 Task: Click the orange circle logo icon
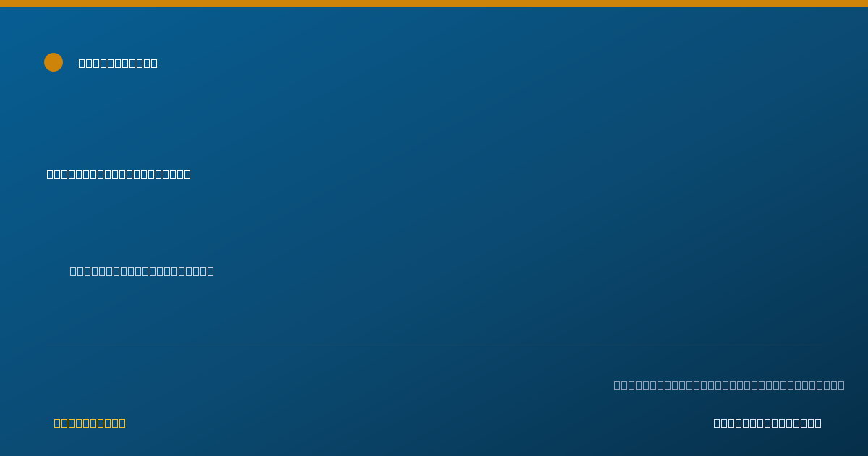[x=54, y=62]
